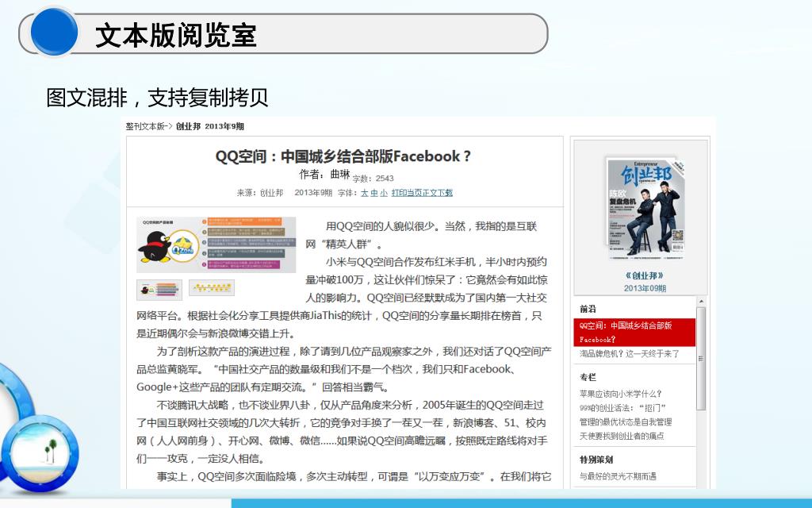The height and width of the screenshot is (508, 812).
Task: Click the 正文下载 link
Action: coord(438,193)
